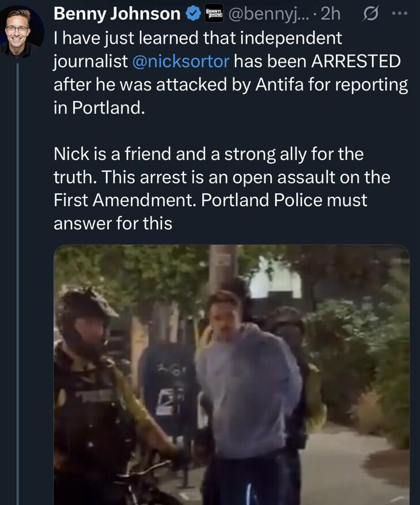Viewport: 420px width, 505px height.
Task: Click the "2h" post timestamp
Action: [x=331, y=14]
